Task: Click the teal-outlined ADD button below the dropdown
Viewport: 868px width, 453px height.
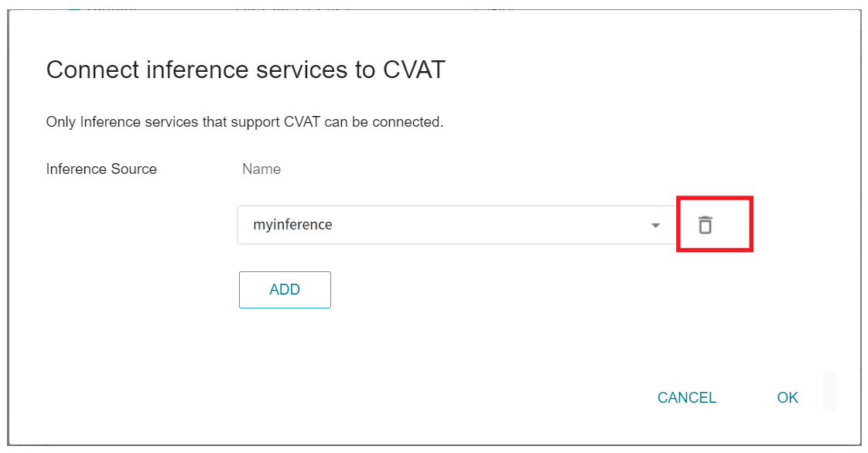Action: pyautogui.click(x=285, y=290)
